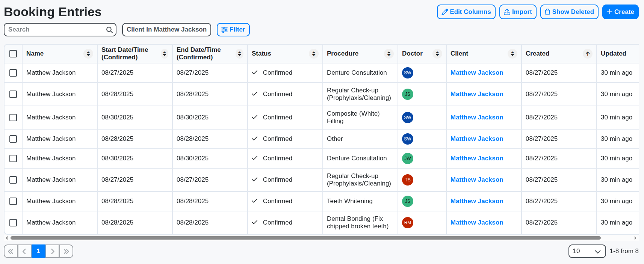Sort by the Doctor column

point(437,54)
